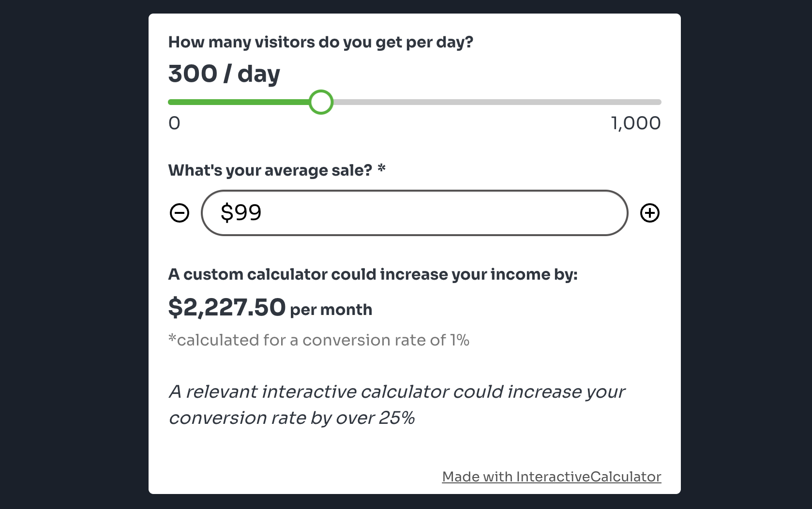This screenshot has height=509, width=812.
Task: Click the conversion rate of 1% note
Action: point(318,340)
